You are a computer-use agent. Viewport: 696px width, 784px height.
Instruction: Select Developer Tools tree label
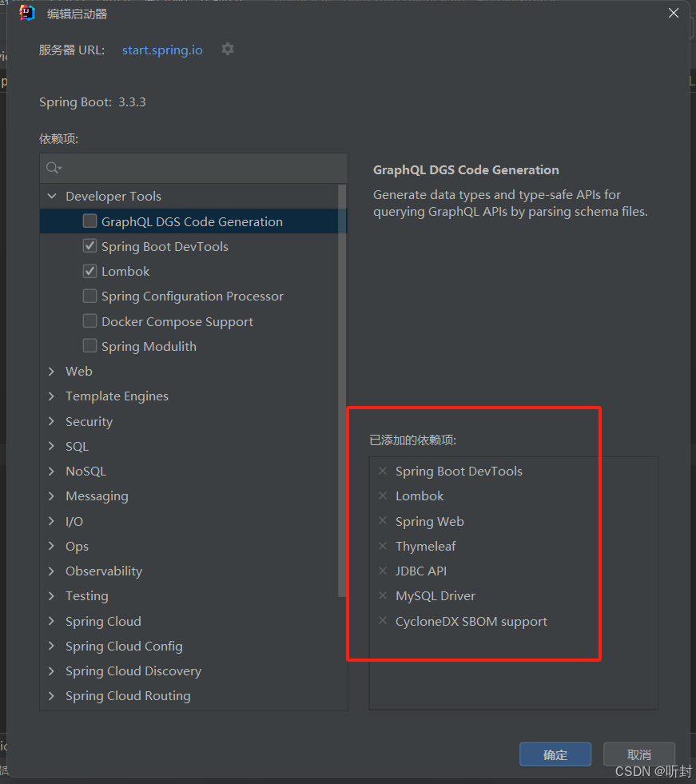(113, 196)
